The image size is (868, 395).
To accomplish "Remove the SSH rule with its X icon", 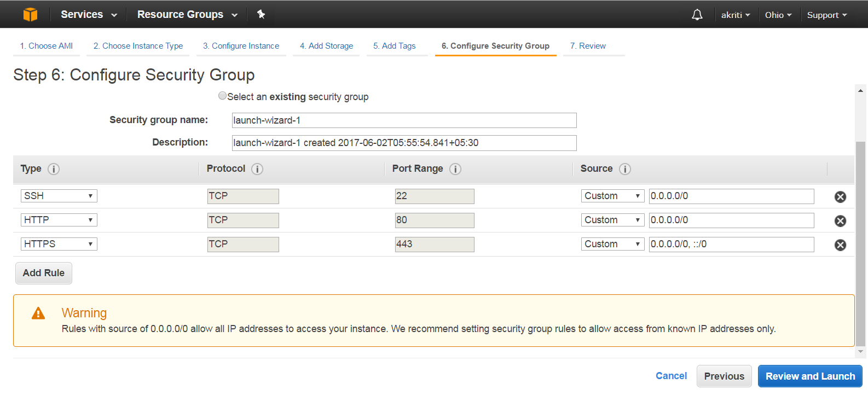I will pyautogui.click(x=841, y=197).
